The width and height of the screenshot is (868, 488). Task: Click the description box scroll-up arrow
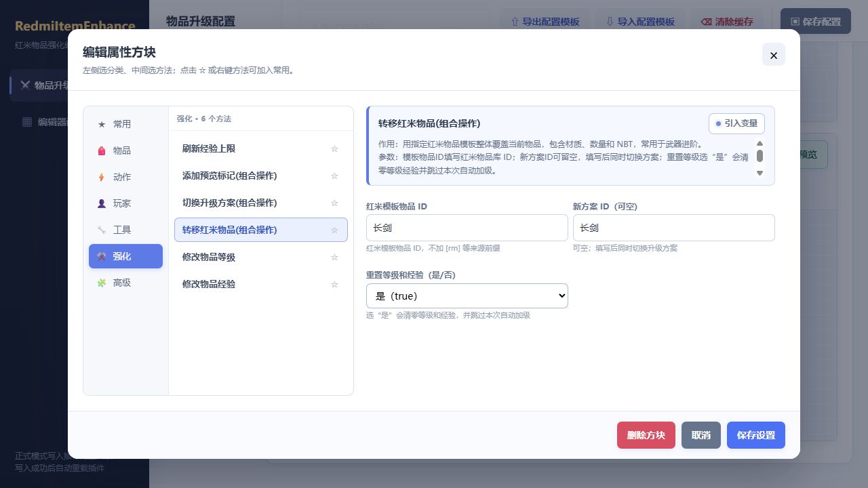tap(759, 144)
